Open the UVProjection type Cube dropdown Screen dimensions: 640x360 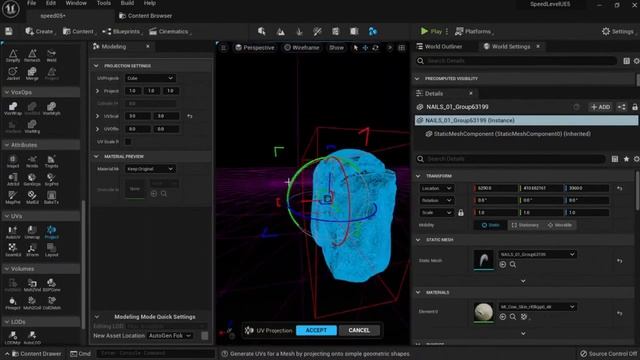[x=150, y=78]
